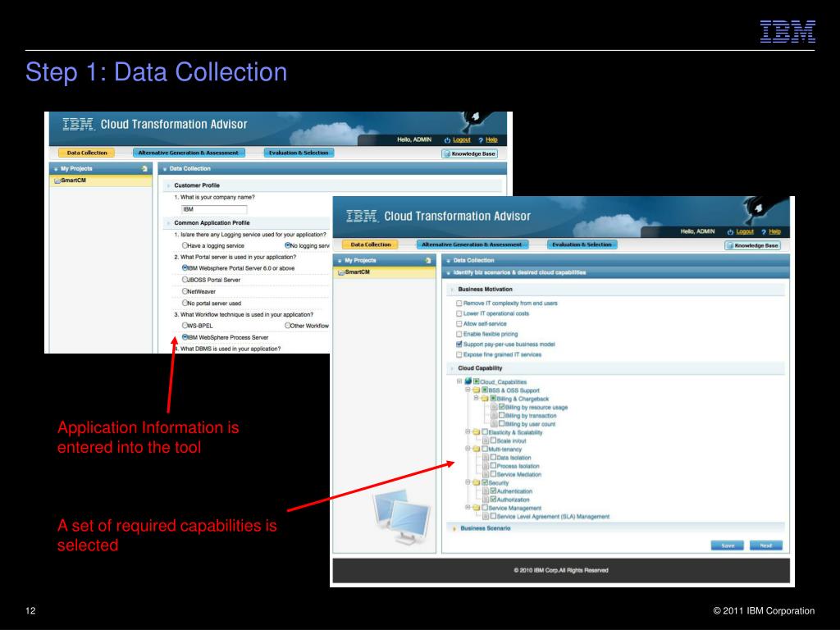Collapse Customer Profile section
Screen dimensions: 840x630
168,186
